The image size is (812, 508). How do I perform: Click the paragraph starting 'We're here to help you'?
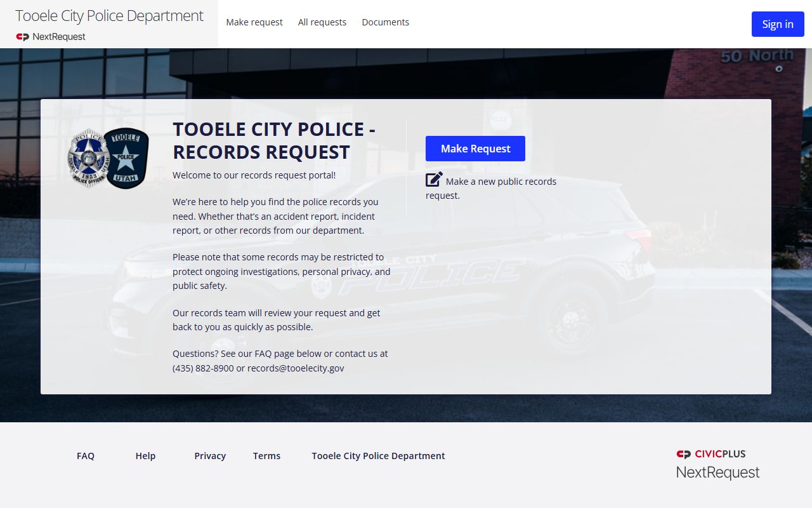[x=275, y=216]
